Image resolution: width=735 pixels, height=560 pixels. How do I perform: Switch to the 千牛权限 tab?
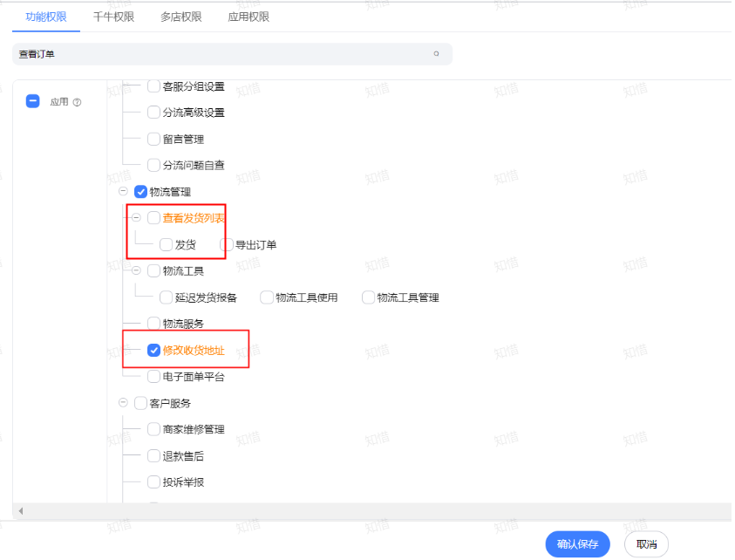(113, 17)
